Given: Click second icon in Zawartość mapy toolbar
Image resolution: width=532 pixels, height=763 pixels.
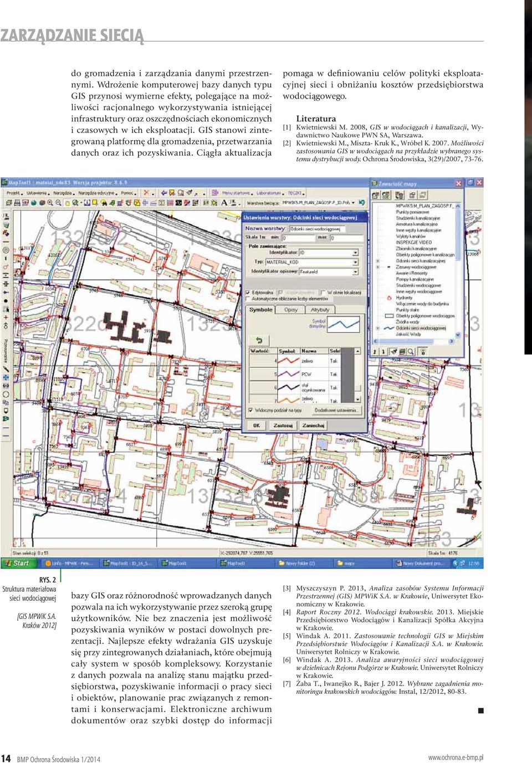Looking at the screenshot, I should point(386,195).
